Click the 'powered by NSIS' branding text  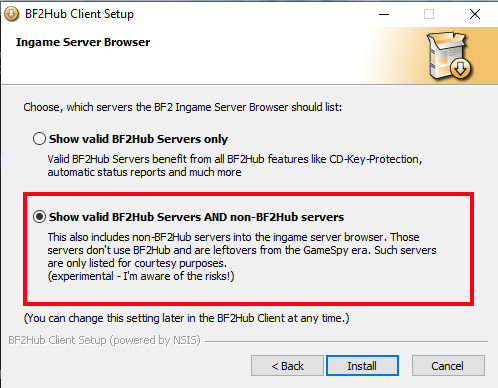[155, 340]
